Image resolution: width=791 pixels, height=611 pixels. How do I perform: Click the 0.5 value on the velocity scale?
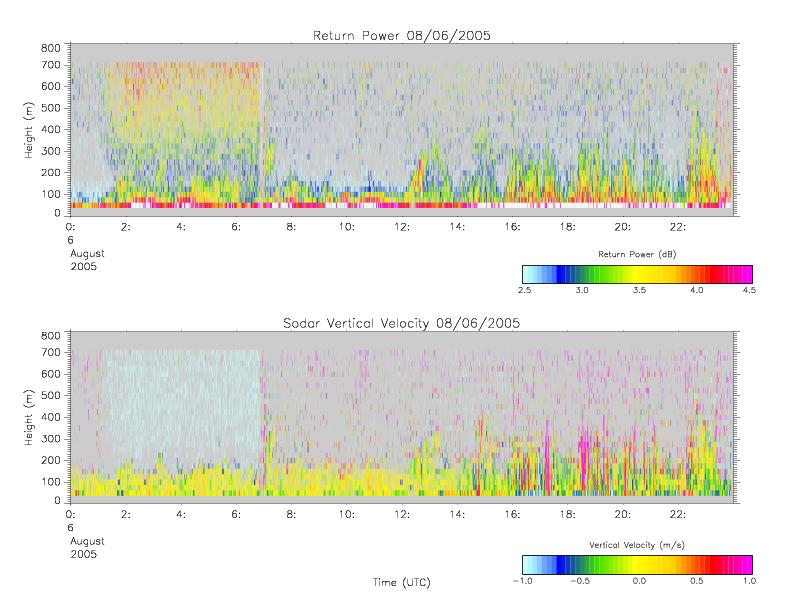pos(697,581)
